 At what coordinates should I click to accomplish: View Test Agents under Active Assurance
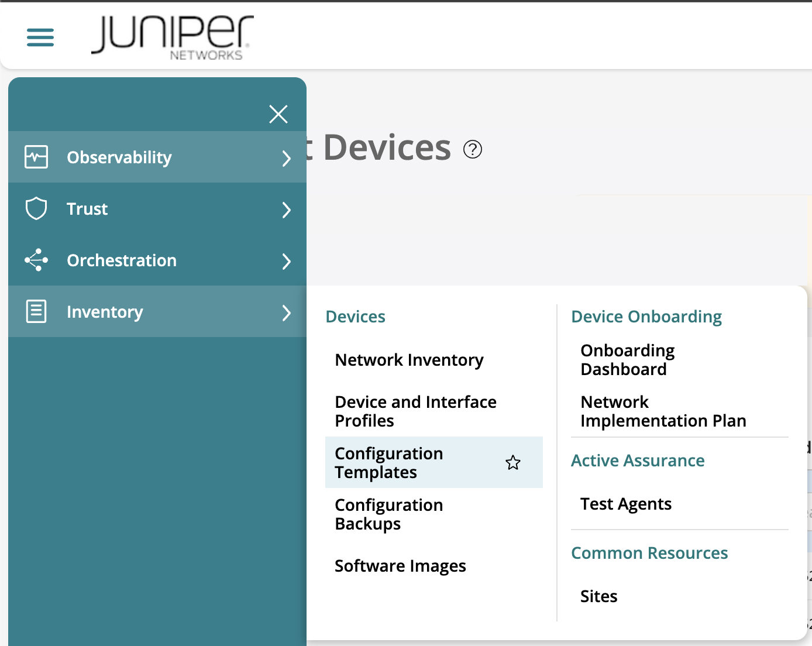(626, 503)
